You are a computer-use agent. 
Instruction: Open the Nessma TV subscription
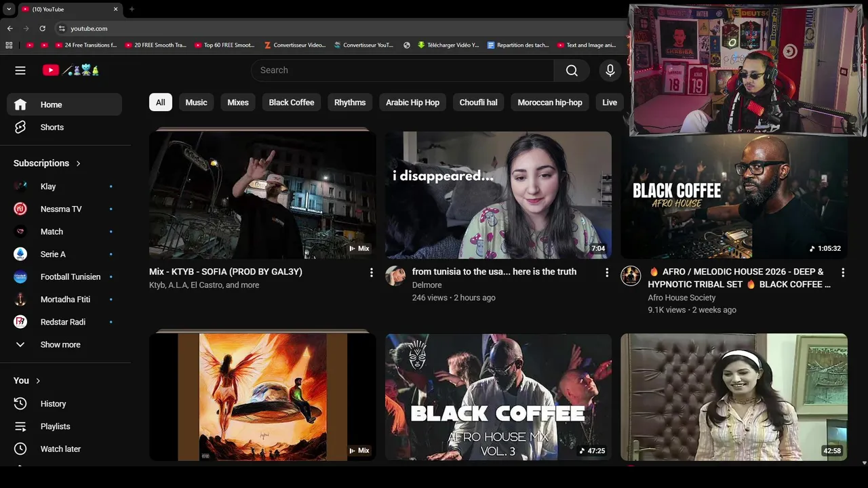tap(64, 209)
